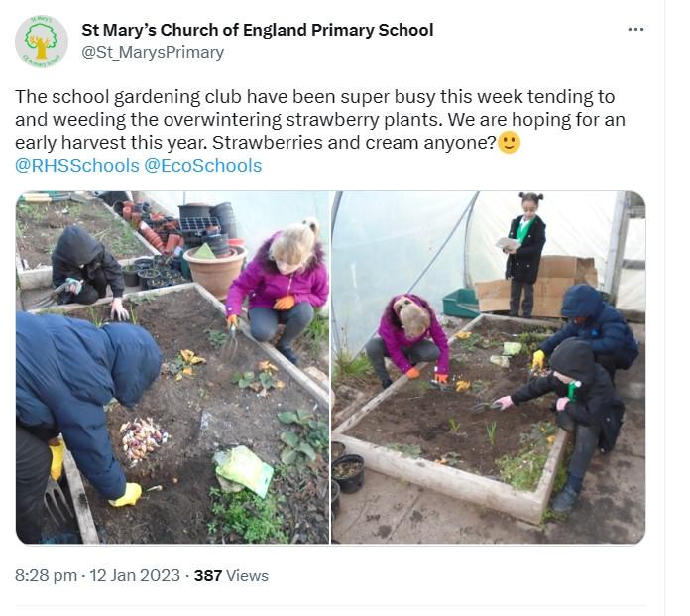Click the smiley face emoji in the tweet
Image resolution: width=690 pixels, height=616 pixels.
point(509,143)
